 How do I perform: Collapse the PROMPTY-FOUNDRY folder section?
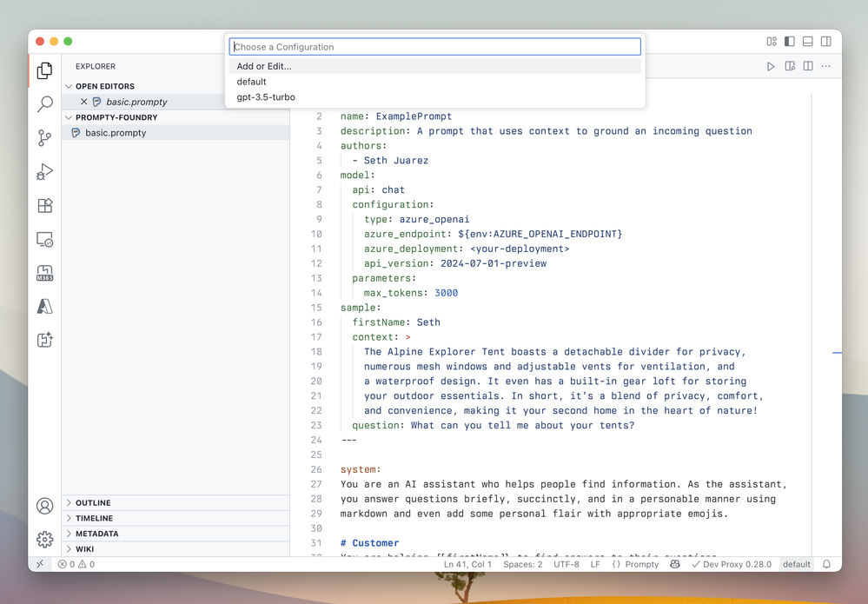[116, 117]
